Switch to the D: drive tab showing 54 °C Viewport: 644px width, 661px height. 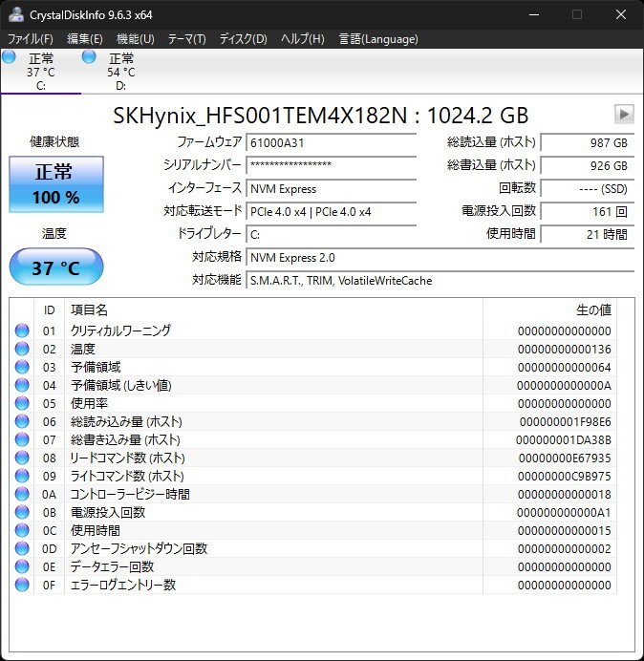[121, 72]
